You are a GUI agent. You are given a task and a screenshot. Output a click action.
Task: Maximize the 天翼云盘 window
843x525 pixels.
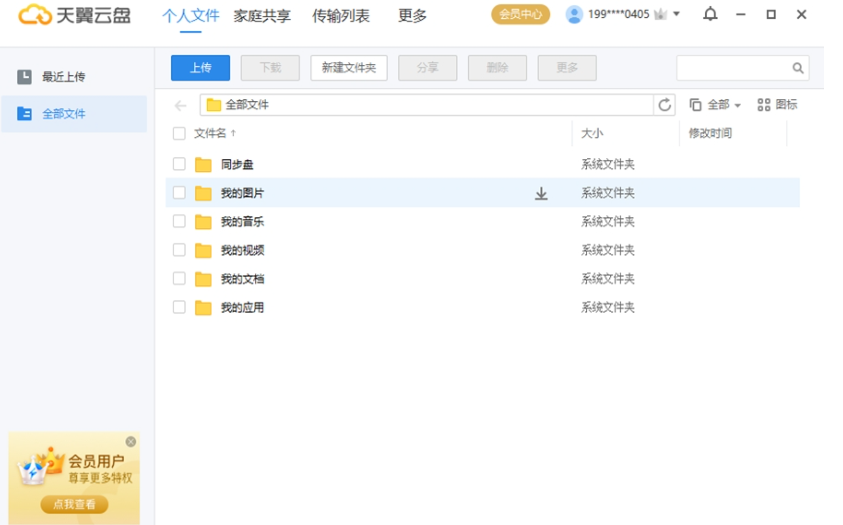(x=771, y=15)
